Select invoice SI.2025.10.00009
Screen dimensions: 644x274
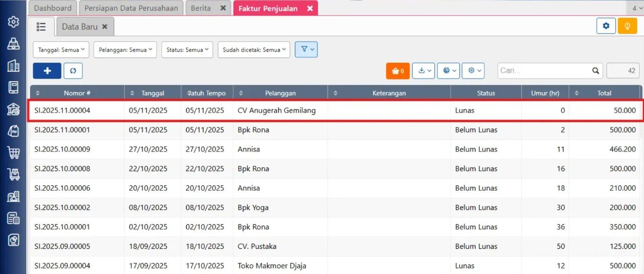tap(335, 150)
